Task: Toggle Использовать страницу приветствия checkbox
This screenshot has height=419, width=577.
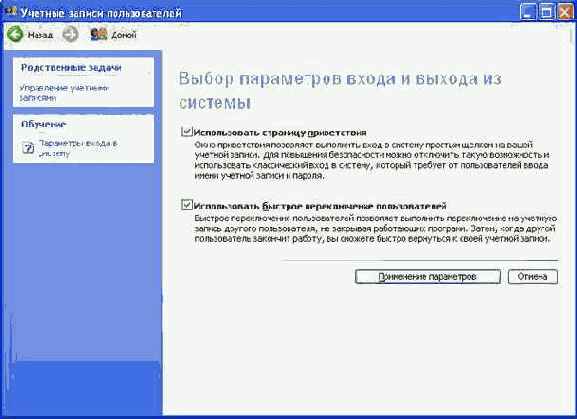Action: tap(187, 132)
